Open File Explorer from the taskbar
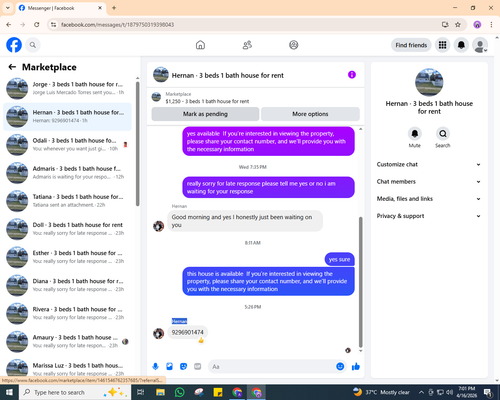The height and width of the screenshot is (400, 500). pos(160,392)
